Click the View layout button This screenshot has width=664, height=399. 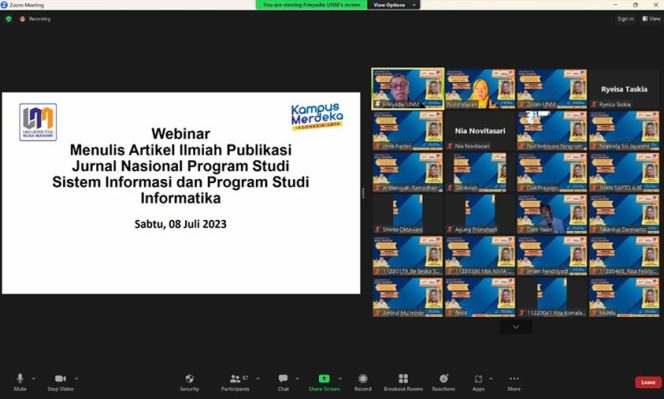point(651,19)
